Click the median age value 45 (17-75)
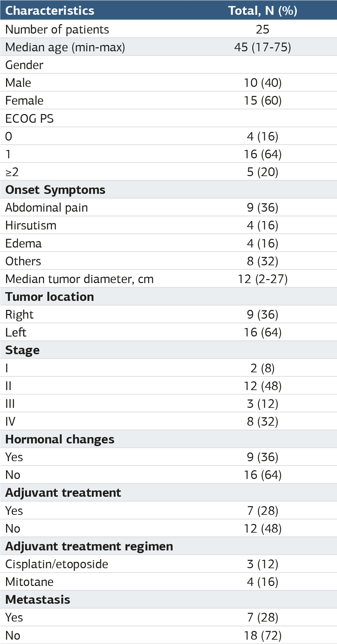Image resolution: width=337 pixels, height=644 pixels. pyautogui.click(x=263, y=47)
